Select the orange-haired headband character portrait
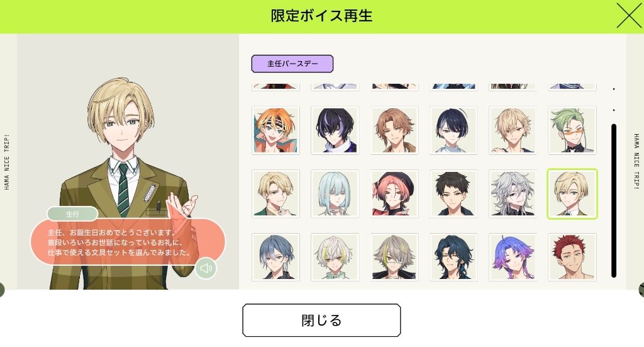Screen dimensions: 644x347 tap(275, 130)
